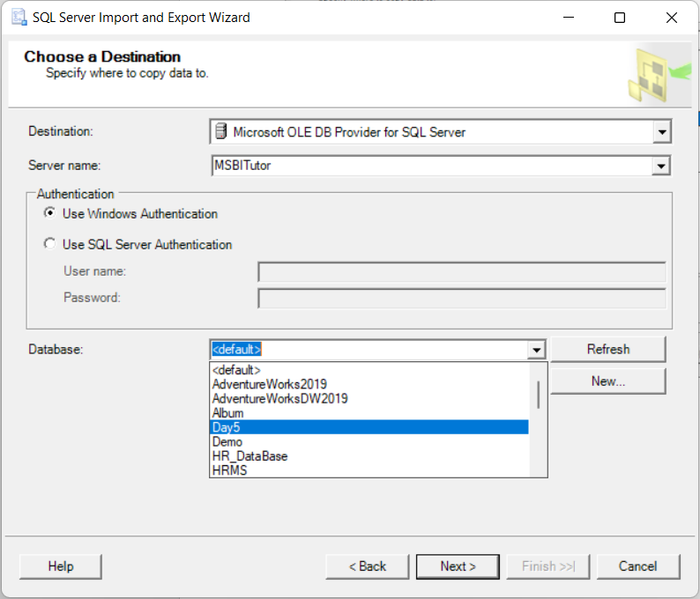Expand the Server name dropdown arrow

(x=660, y=166)
